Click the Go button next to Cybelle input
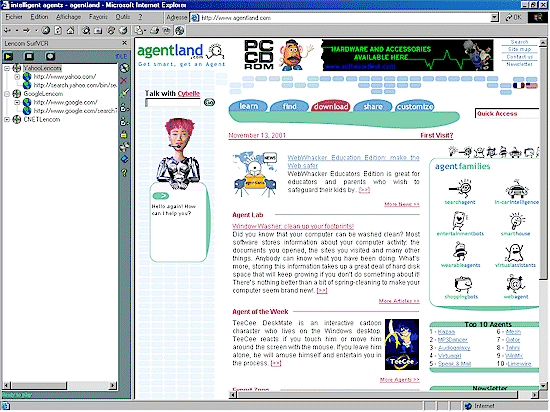 (x=209, y=102)
